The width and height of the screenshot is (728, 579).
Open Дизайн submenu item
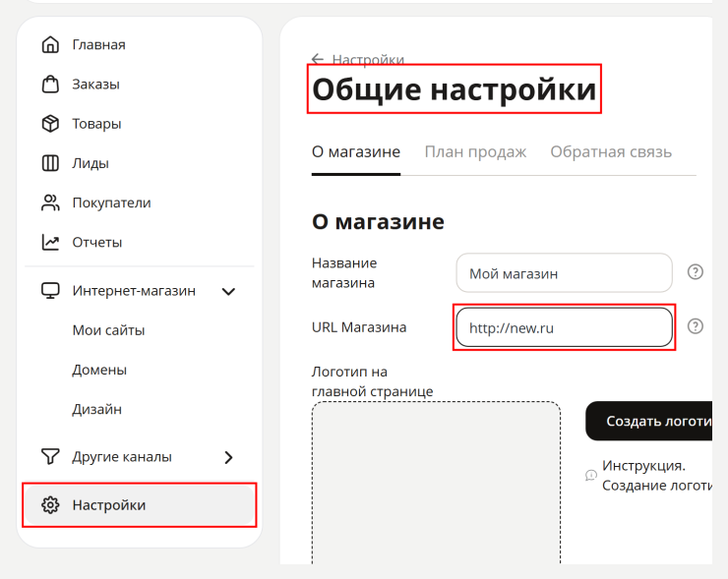tap(97, 409)
